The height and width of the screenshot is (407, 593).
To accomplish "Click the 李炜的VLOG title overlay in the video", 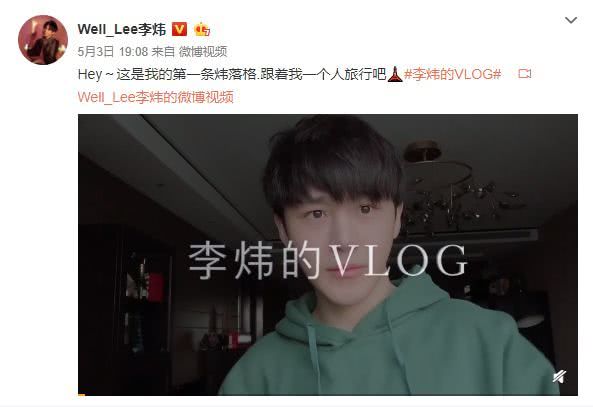I will pos(328,261).
